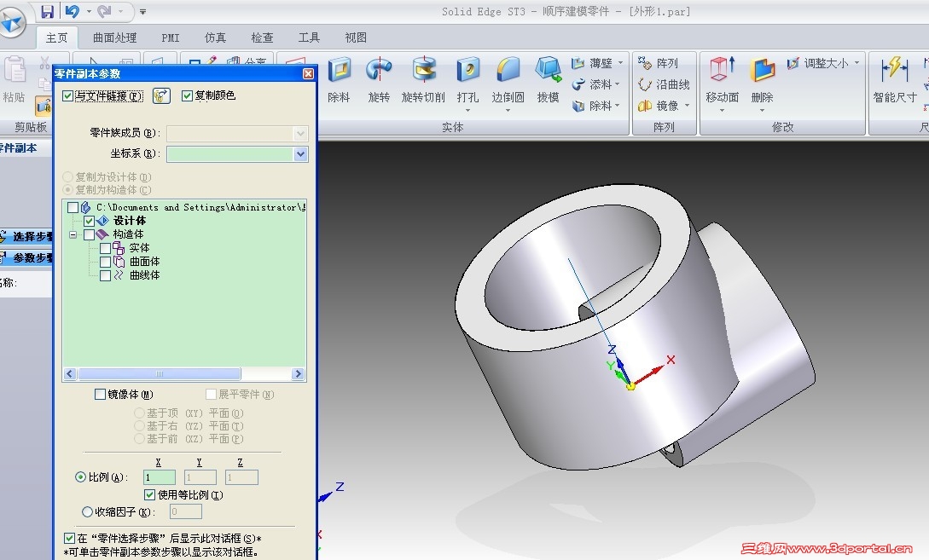The height and width of the screenshot is (560, 929).
Task: Expand the 移动面 dropdown arrow
Action: tap(722, 110)
